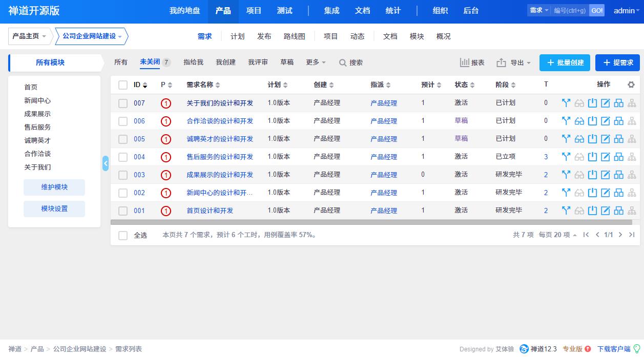This screenshot has height=357, width=644.
Task: Click the 模块设置 button
Action: coord(54,209)
